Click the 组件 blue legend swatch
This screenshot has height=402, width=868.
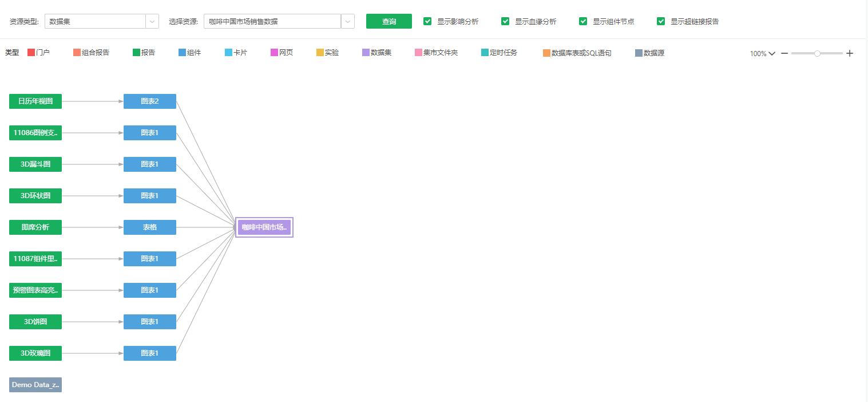click(x=183, y=53)
